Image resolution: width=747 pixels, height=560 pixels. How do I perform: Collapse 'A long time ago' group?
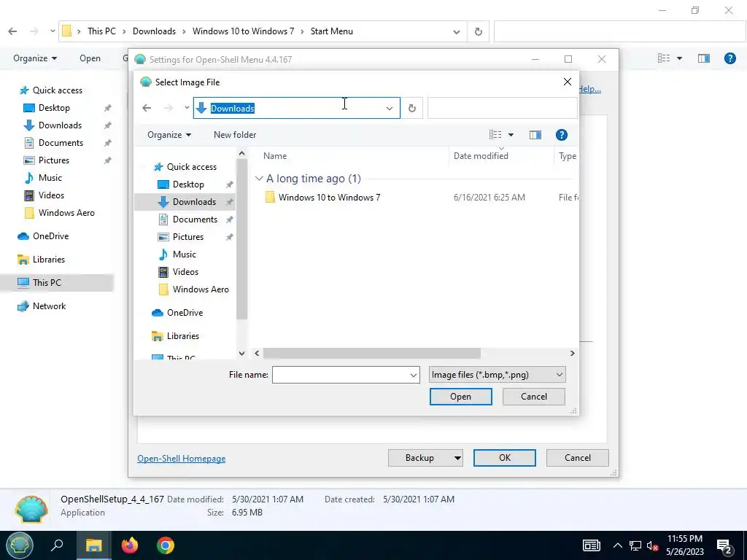259,179
